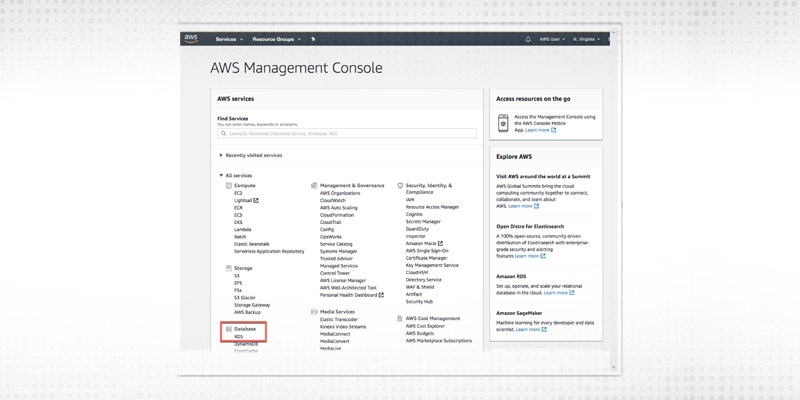Click the pin shortcut icon in the navigation bar
Image resolution: width=800 pixels, height=400 pixels.
[313, 39]
